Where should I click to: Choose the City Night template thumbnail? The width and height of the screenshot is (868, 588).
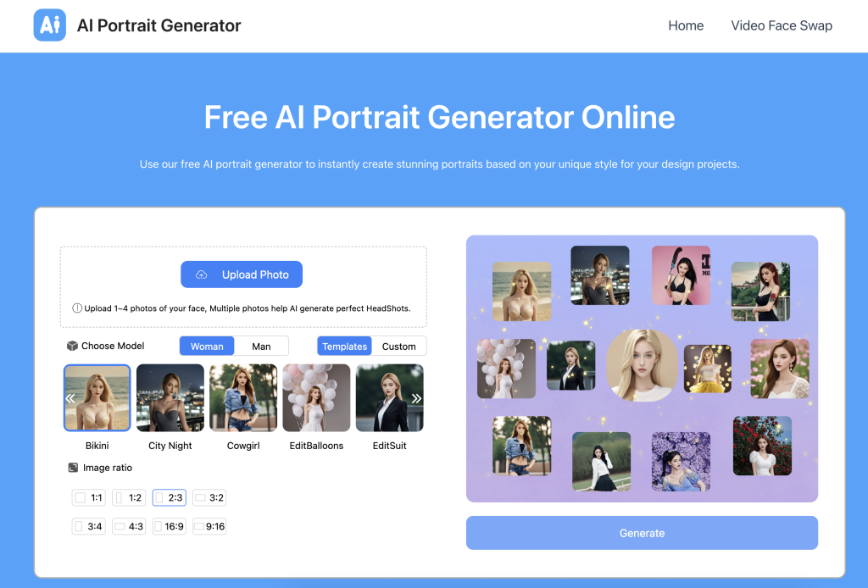click(170, 397)
